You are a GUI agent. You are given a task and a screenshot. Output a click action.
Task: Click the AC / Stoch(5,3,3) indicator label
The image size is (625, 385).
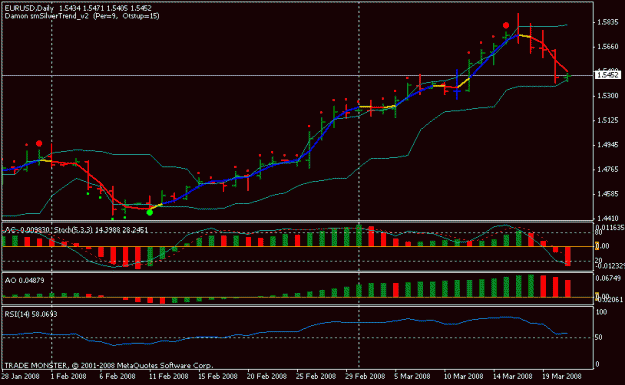tap(76, 230)
